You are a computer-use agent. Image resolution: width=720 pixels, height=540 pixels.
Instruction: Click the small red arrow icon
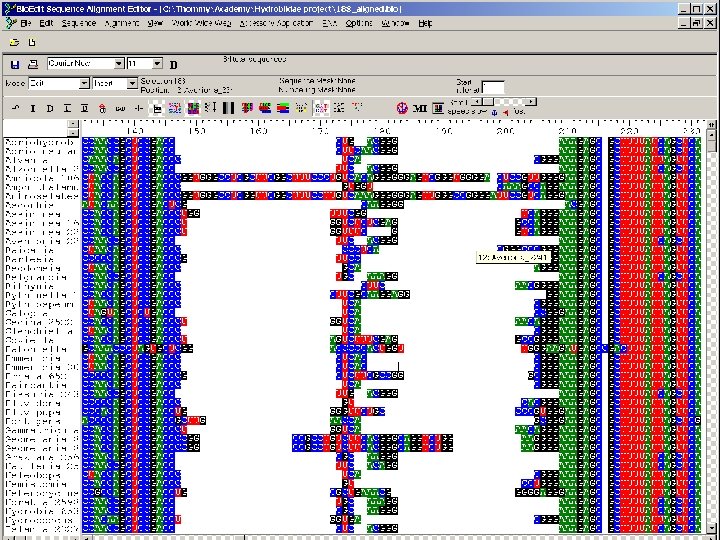[506, 112]
